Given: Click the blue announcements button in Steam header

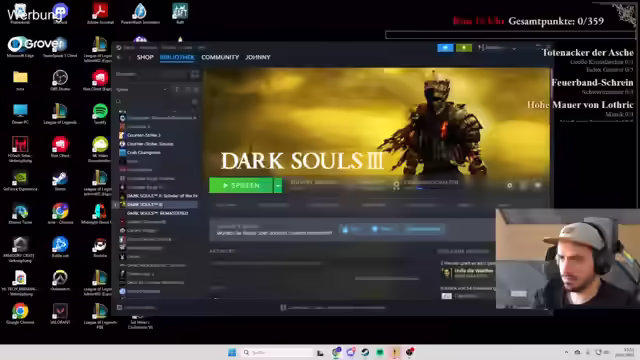Looking at the screenshot, I should (445, 48).
